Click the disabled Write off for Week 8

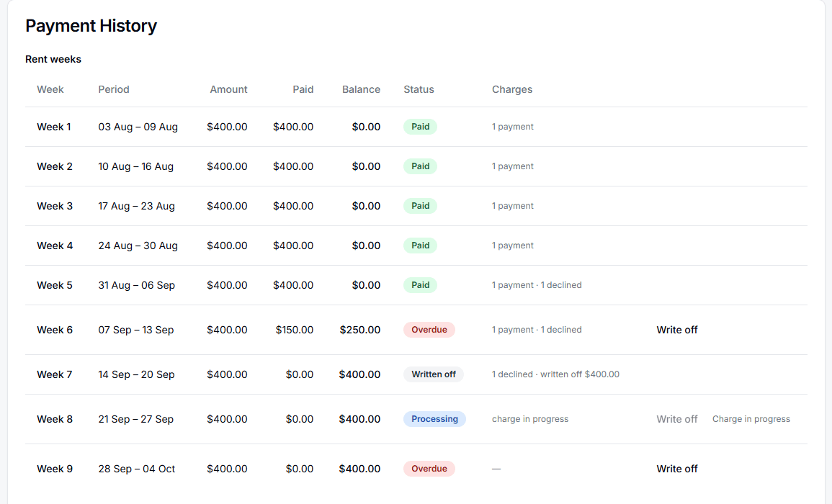point(676,418)
